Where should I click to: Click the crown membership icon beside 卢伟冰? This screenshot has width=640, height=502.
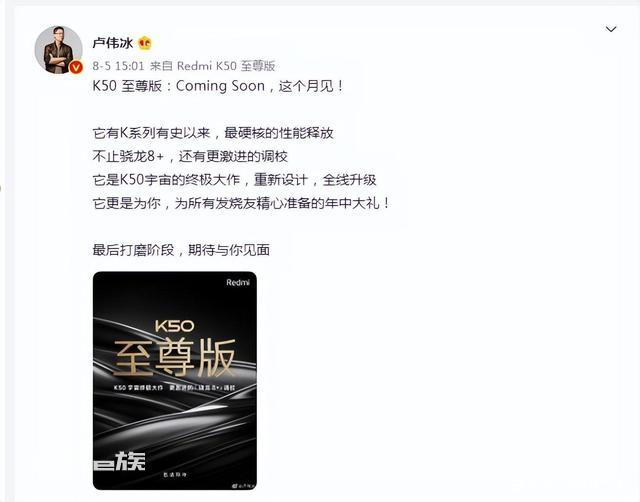tap(145, 42)
